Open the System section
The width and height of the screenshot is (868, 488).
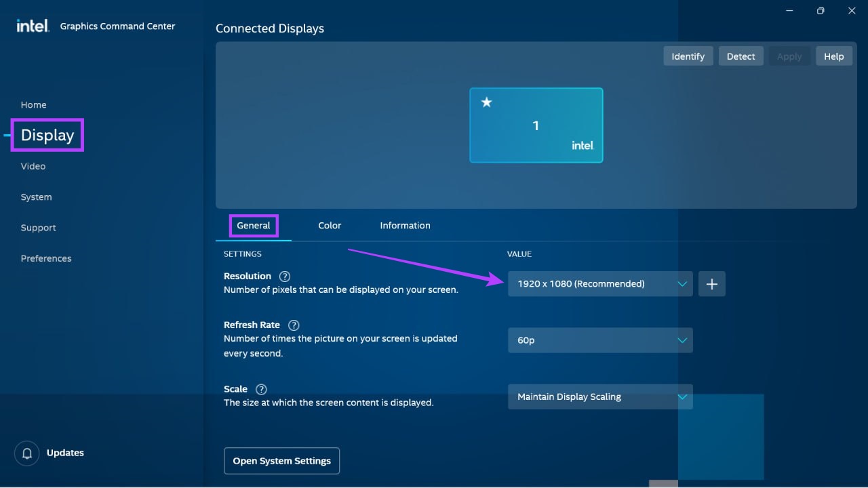pyautogui.click(x=37, y=197)
